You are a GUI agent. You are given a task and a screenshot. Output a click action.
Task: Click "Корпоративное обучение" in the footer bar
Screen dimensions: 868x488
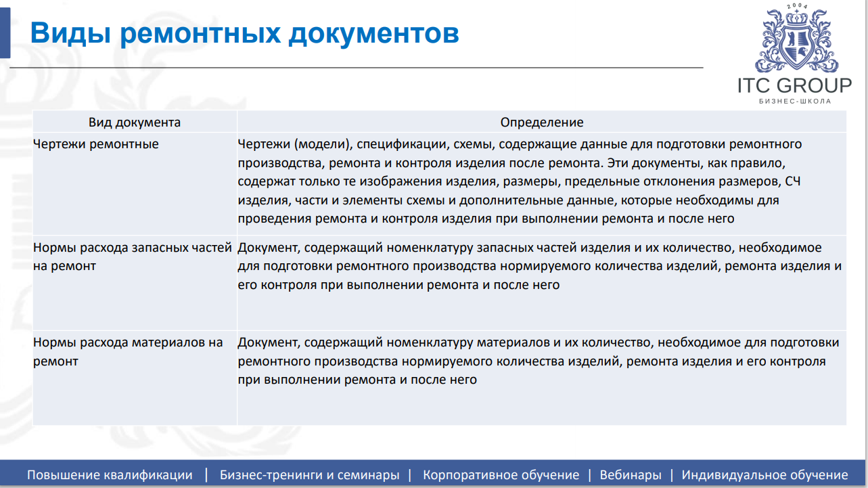pyautogui.click(x=501, y=475)
